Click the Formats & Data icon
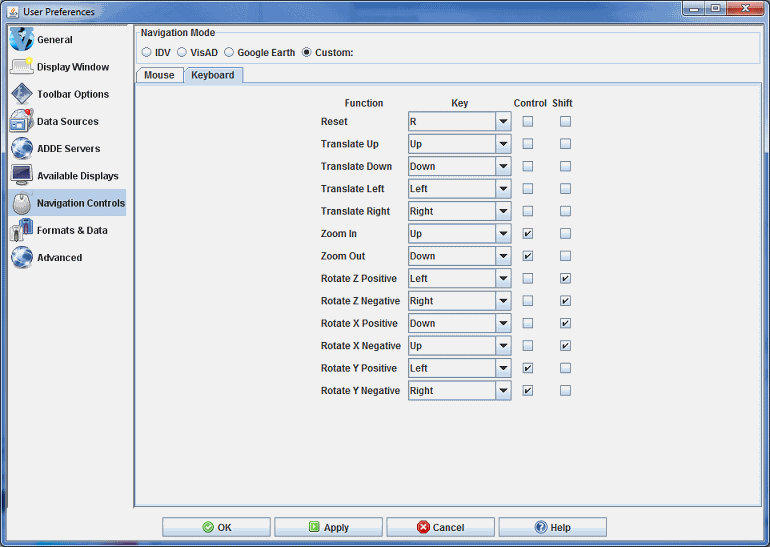The image size is (770, 547). pyautogui.click(x=21, y=230)
